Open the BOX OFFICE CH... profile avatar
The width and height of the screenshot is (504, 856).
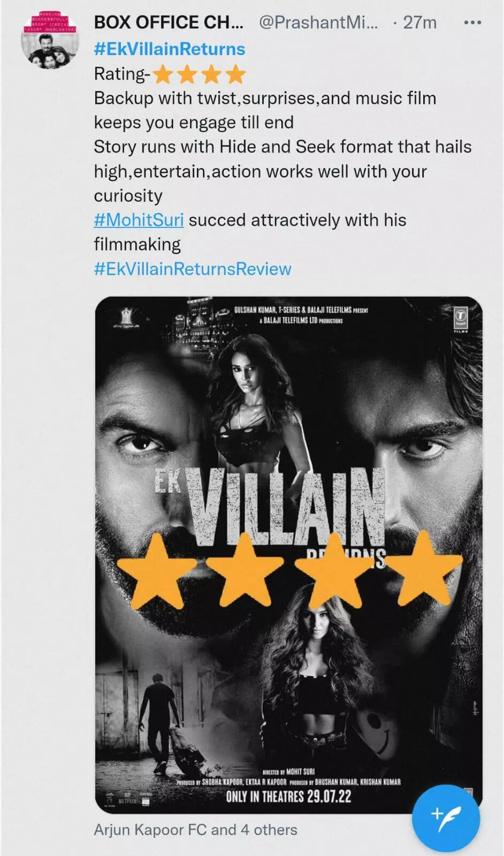tap(50, 40)
